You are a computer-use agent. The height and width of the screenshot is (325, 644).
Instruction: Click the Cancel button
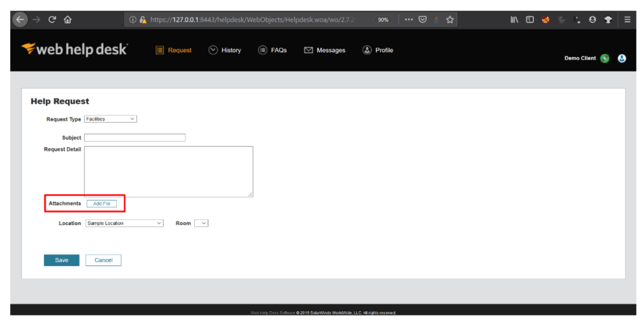tap(104, 260)
